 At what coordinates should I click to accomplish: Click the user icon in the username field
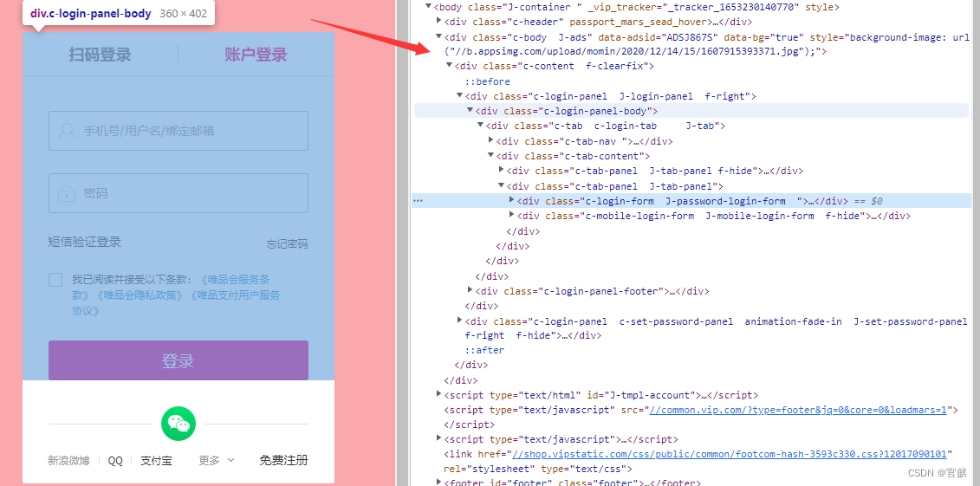[67, 131]
